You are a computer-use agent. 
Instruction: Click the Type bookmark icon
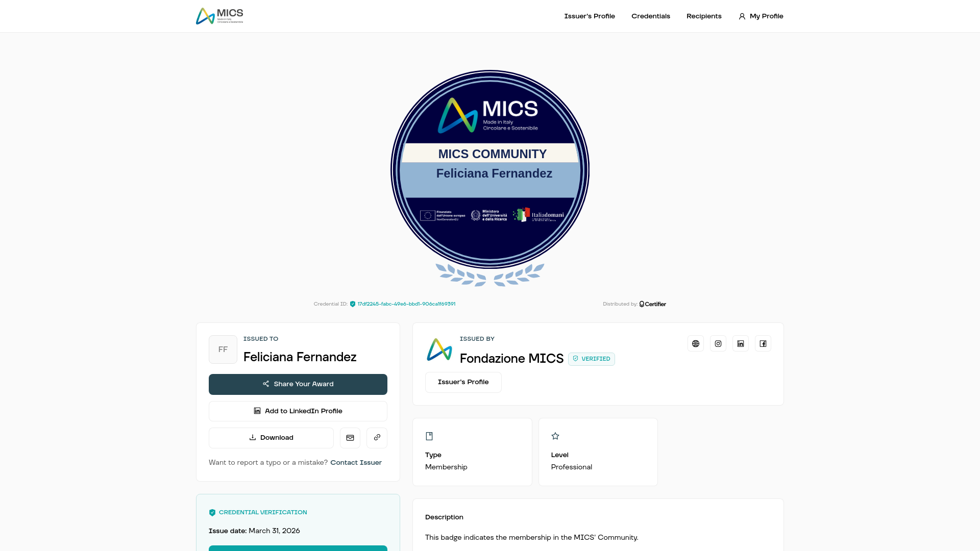click(429, 436)
